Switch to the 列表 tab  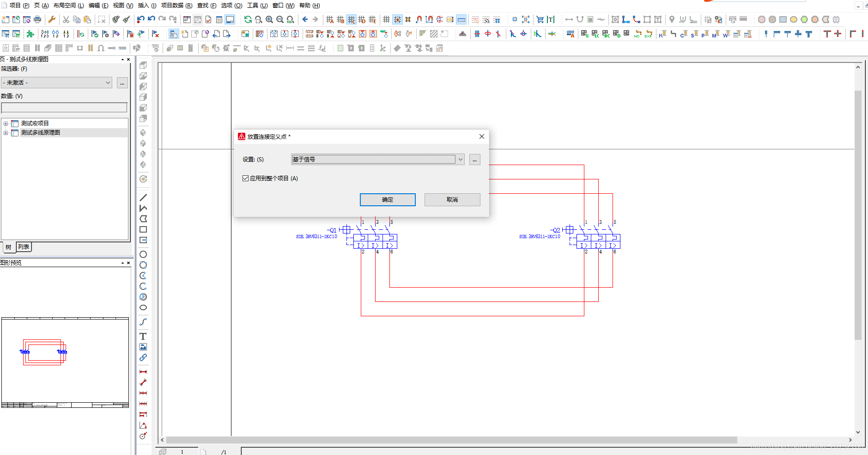point(24,247)
